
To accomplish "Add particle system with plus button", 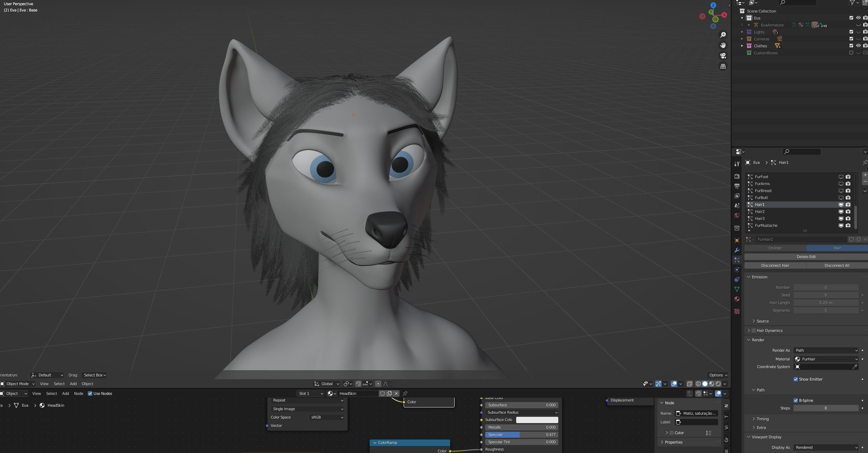I will (x=865, y=175).
